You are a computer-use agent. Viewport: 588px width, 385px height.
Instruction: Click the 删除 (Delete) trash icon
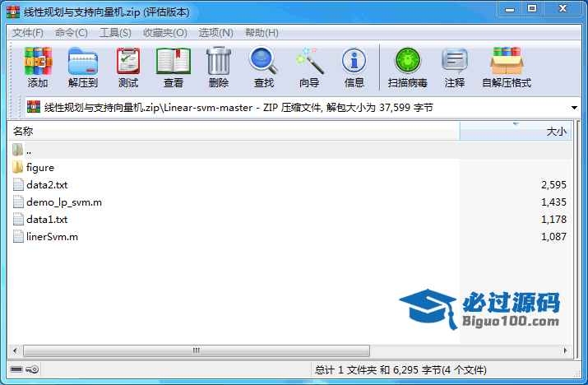[219, 61]
